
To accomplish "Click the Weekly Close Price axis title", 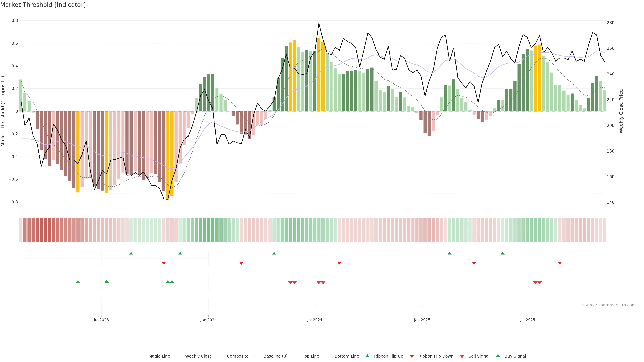I will (621, 111).
